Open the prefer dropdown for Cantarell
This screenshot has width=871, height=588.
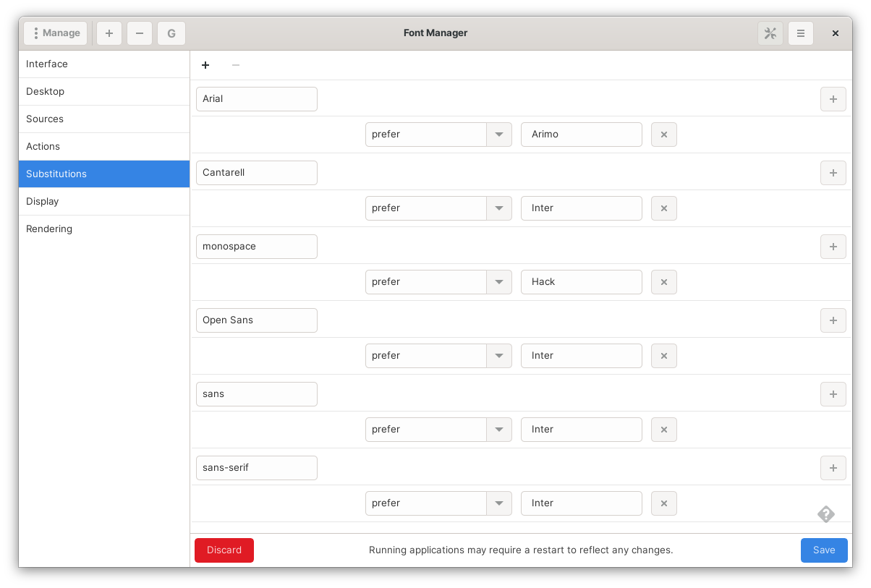click(x=499, y=208)
